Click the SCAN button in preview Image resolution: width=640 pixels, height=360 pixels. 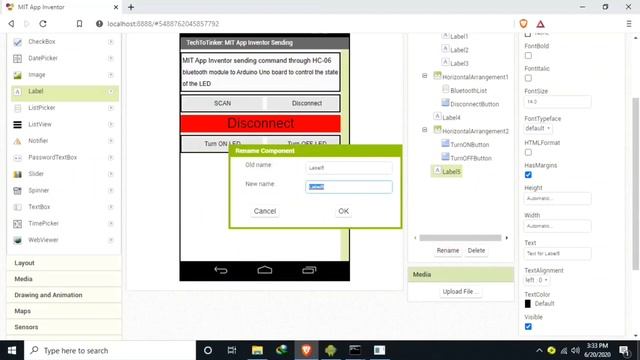222,103
